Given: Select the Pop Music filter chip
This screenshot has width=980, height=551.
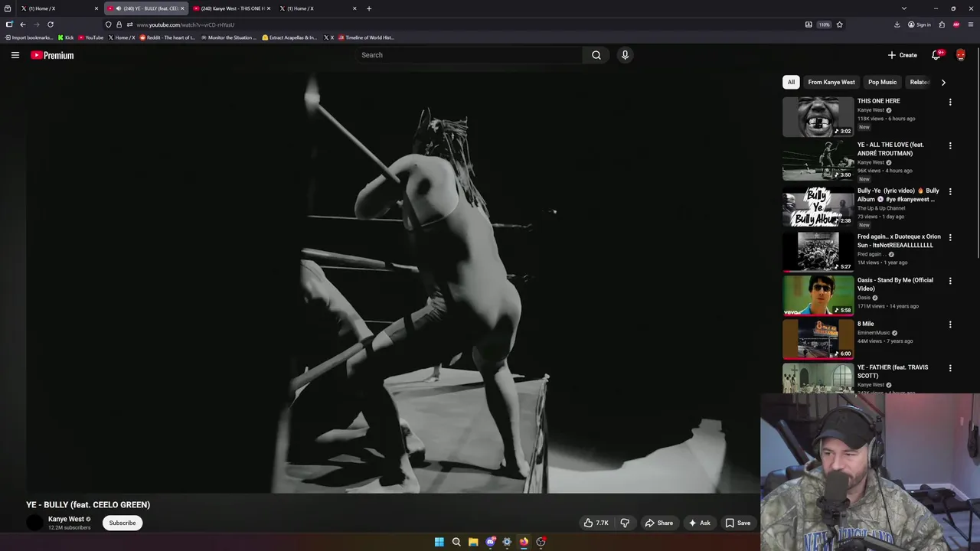Looking at the screenshot, I should (882, 82).
